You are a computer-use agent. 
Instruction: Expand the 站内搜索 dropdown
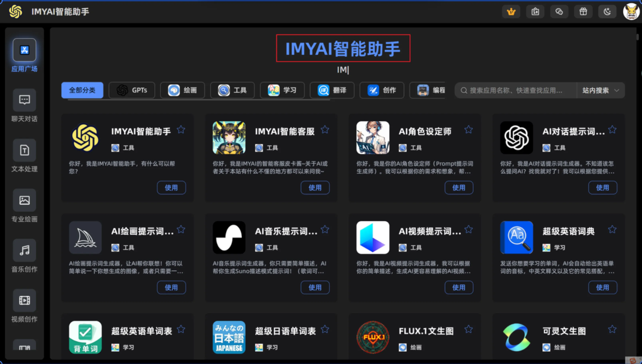(x=601, y=90)
